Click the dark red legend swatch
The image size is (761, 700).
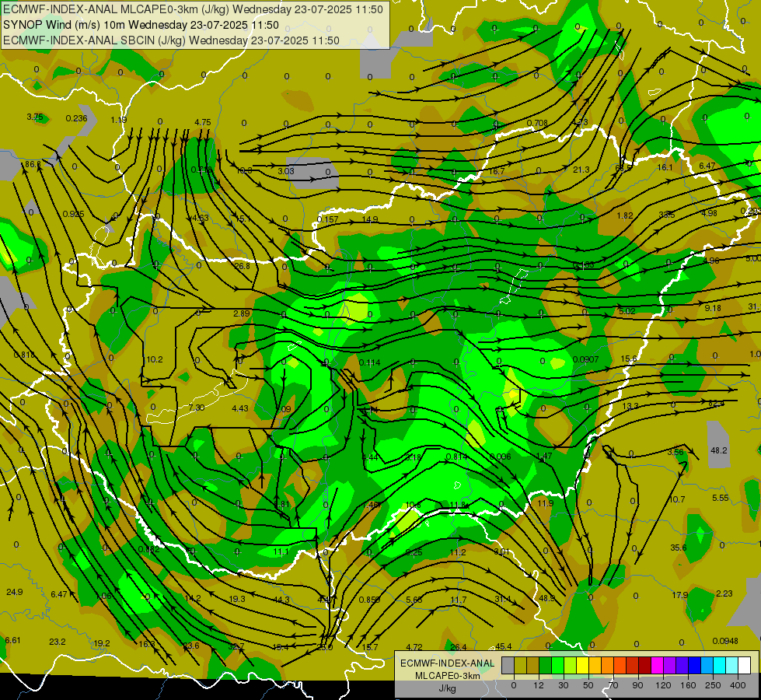[644, 666]
